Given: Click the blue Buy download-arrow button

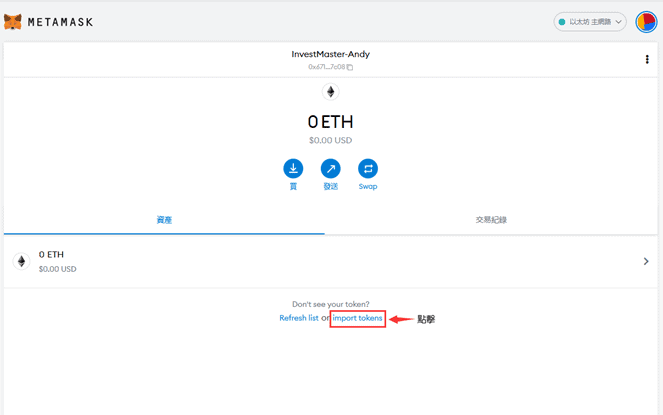Looking at the screenshot, I should coord(293,168).
